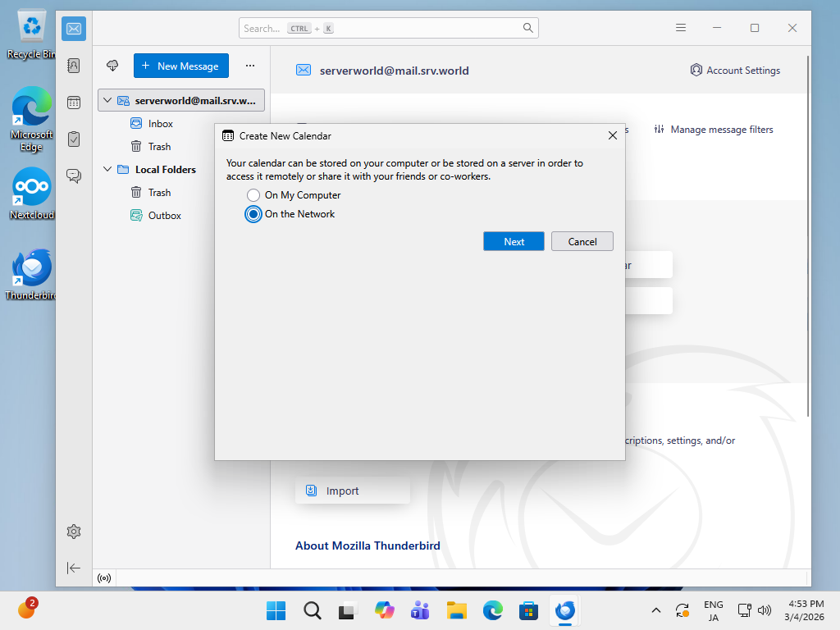Select the Local Folders row

click(x=181, y=169)
